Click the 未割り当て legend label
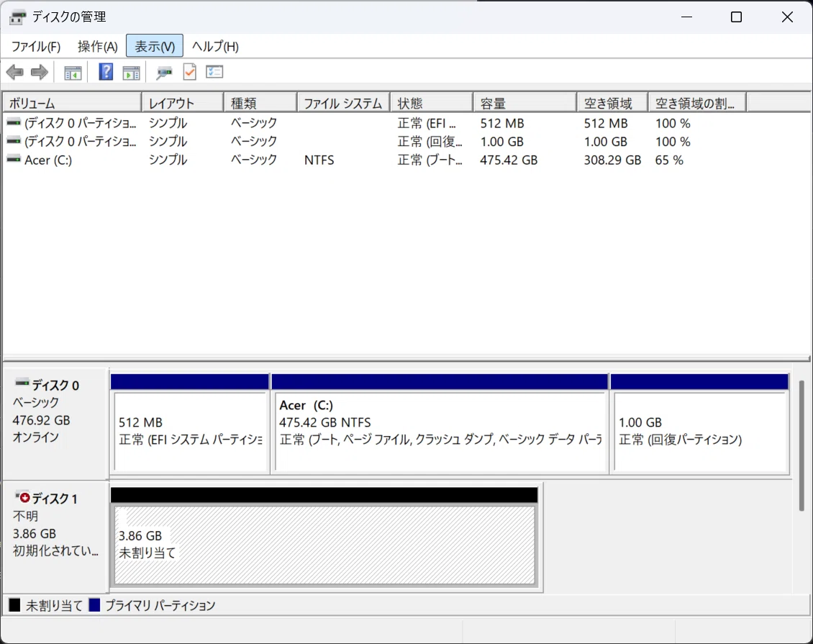Screen dimensions: 813x644 [54, 606]
